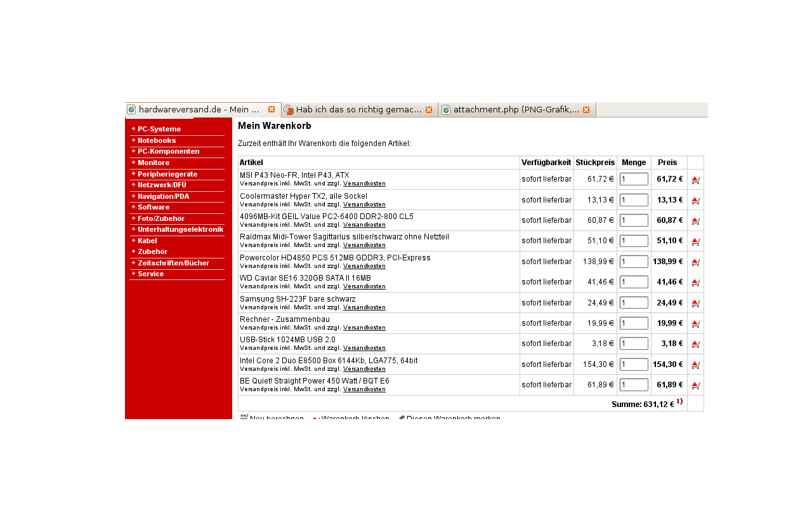812x508 pixels.
Task: Click quantity field for Powercolor HD4850
Action: pyautogui.click(x=634, y=262)
